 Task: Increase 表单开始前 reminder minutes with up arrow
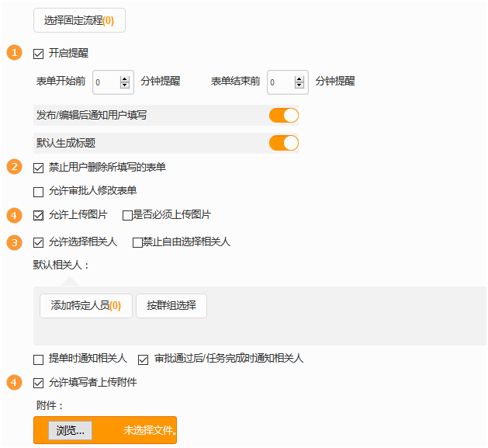pyautogui.click(x=125, y=78)
